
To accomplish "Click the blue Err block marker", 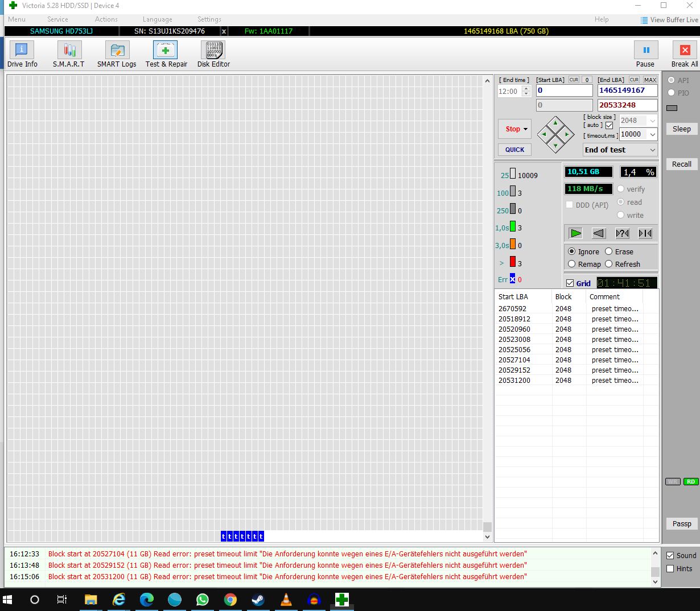I will (x=512, y=279).
